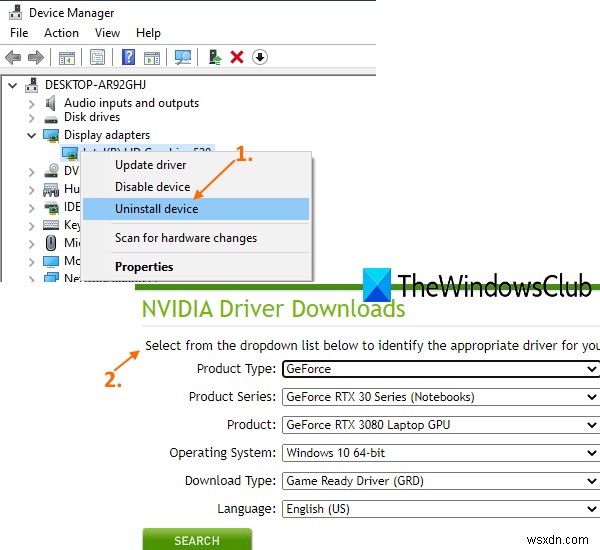Click the Forward arrow toolbar icon
The height and width of the screenshot is (550, 600).
coord(36,57)
